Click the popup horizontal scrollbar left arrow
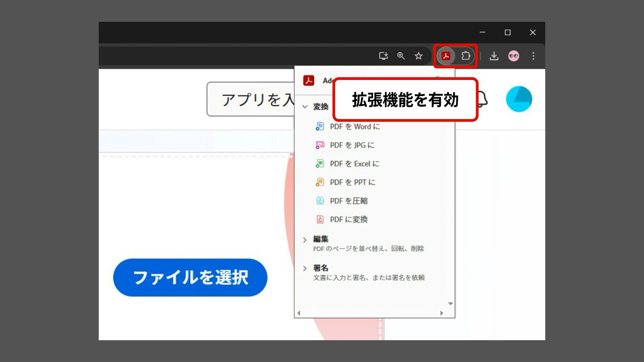Image resolution: width=644 pixels, height=362 pixels. click(x=298, y=313)
